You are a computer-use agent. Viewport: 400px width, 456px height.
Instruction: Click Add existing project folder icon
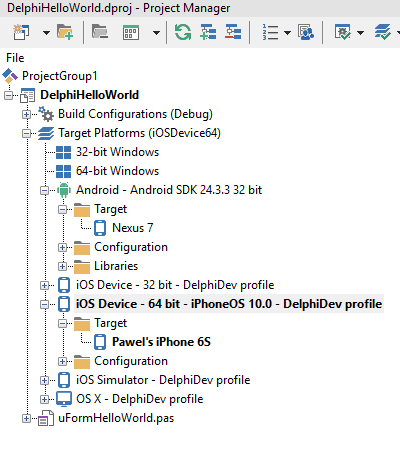point(65,32)
